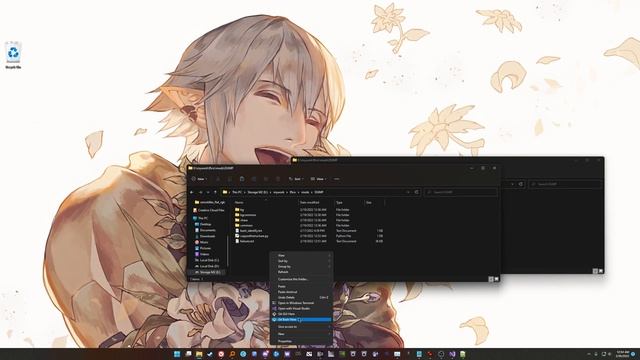Choose Git Bash Here in context menu

click(301, 320)
